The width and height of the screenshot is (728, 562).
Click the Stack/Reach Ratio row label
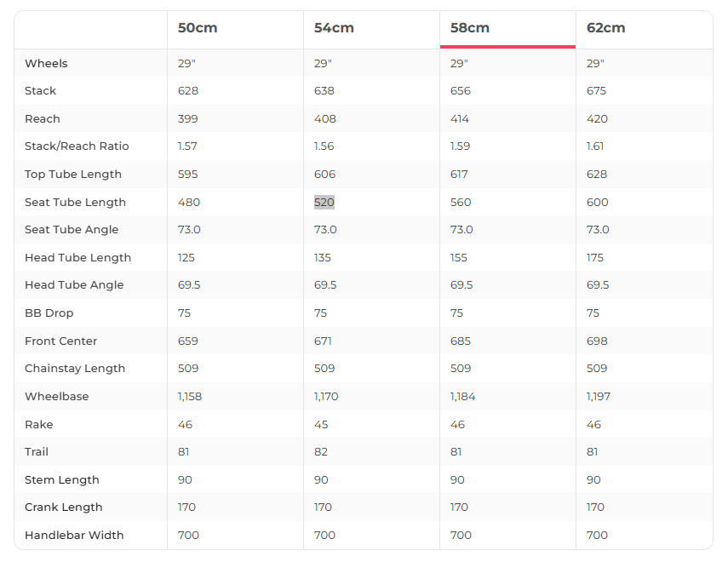tap(77, 146)
